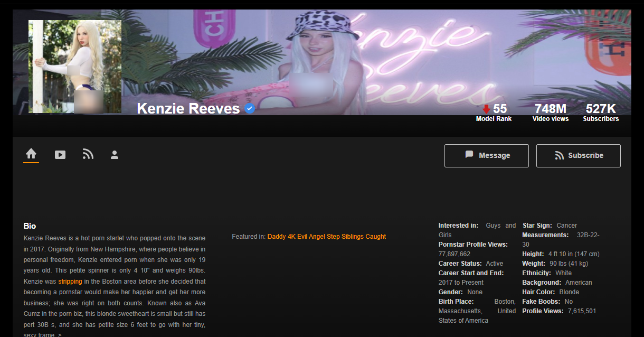Click the 748M Video views stat

pyautogui.click(x=550, y=112)
